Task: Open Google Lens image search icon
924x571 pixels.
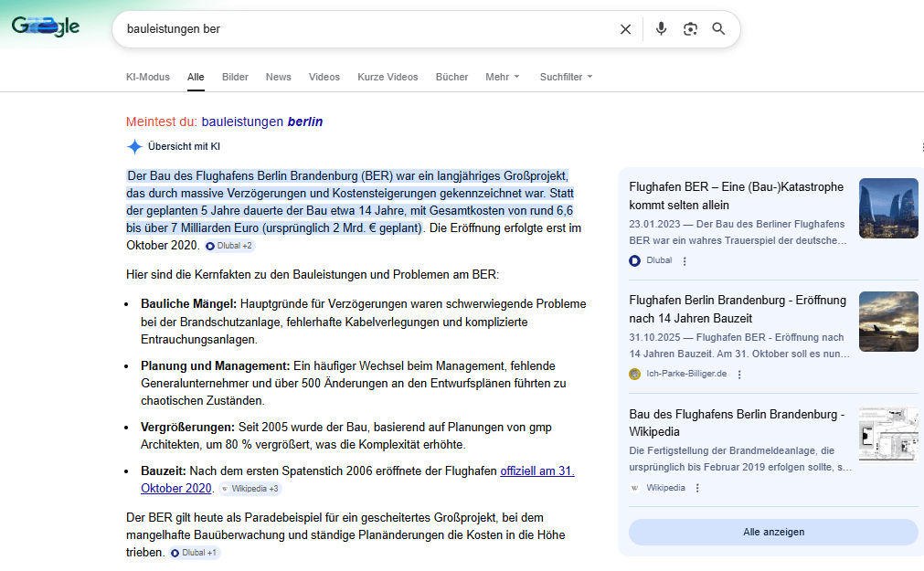Action: pyautogui.click(x=690, y=29)
